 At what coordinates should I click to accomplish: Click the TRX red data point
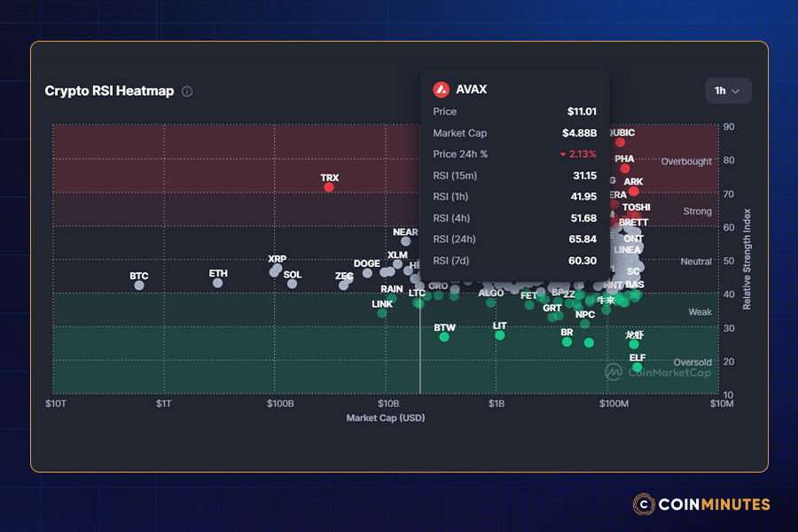[x=329, y=187]
